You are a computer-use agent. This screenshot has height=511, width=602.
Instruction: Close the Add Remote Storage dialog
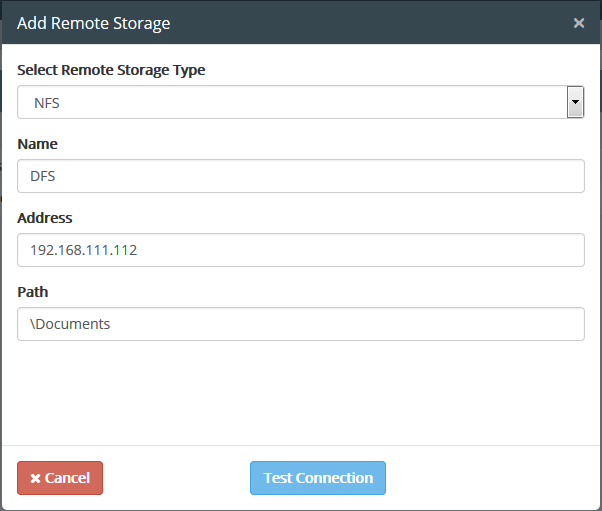pyautogui.click(x=579, y=23)
